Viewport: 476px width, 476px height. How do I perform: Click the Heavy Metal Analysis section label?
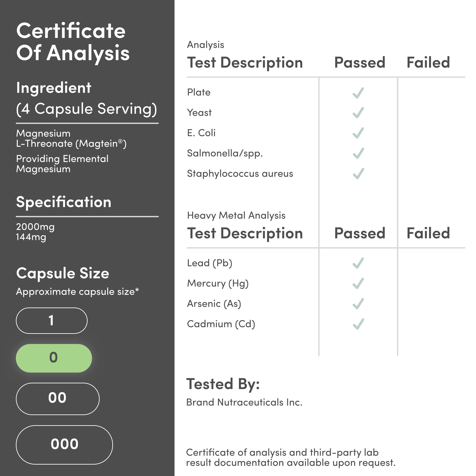pyautogui.click(x=236, y=215)
